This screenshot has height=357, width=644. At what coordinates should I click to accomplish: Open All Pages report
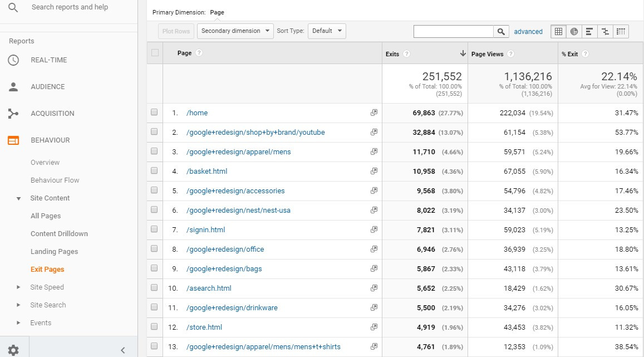tap(46, 216)
